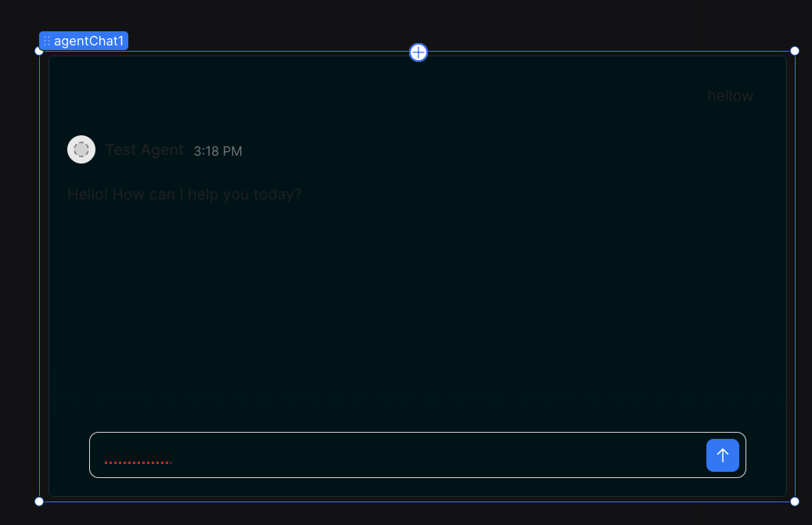This screenshot has height=525, width=812.
Task: Click the 3:18 PM timestamp
Action: coord(218,151)
